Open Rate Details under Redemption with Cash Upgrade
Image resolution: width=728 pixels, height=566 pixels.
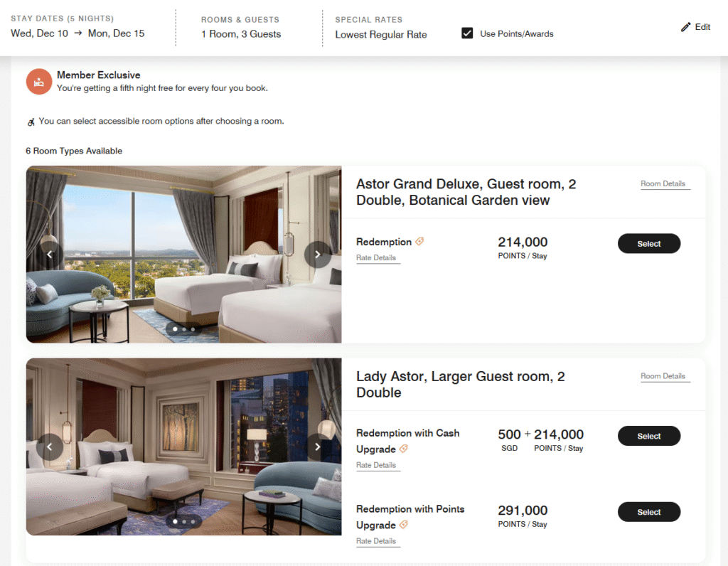pos(378,465)
